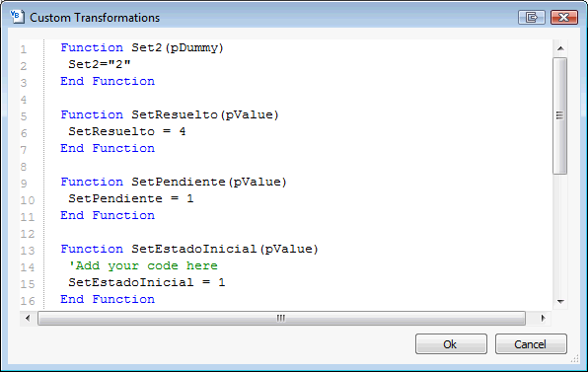Viewport: 588px width, 372px height.
Task: Click the Function SetResuelto(pValue) line
Action: coord(170,114)
